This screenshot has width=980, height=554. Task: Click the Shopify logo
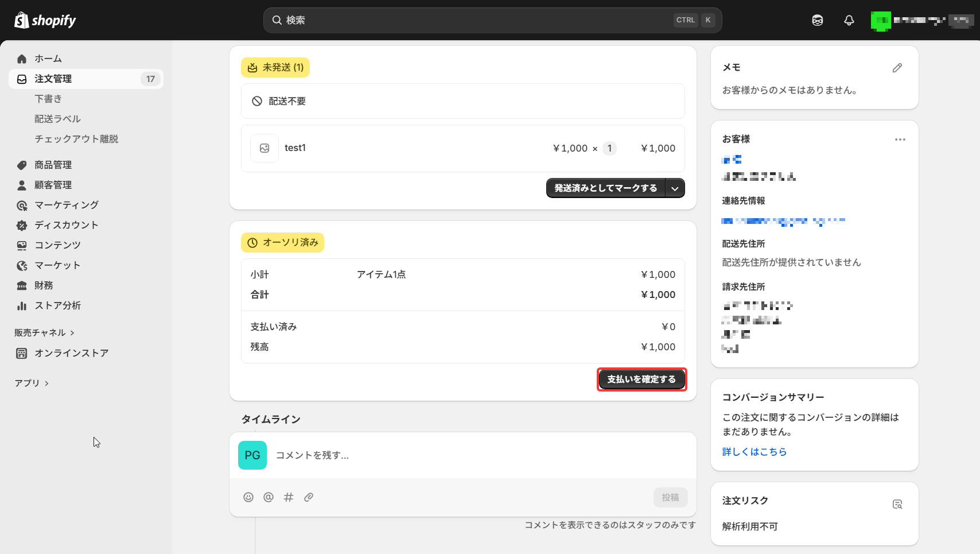45,20
